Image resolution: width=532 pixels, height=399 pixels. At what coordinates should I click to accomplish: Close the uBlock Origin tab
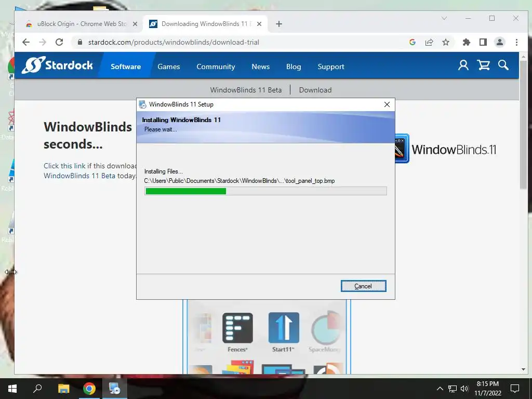[135, 24]
